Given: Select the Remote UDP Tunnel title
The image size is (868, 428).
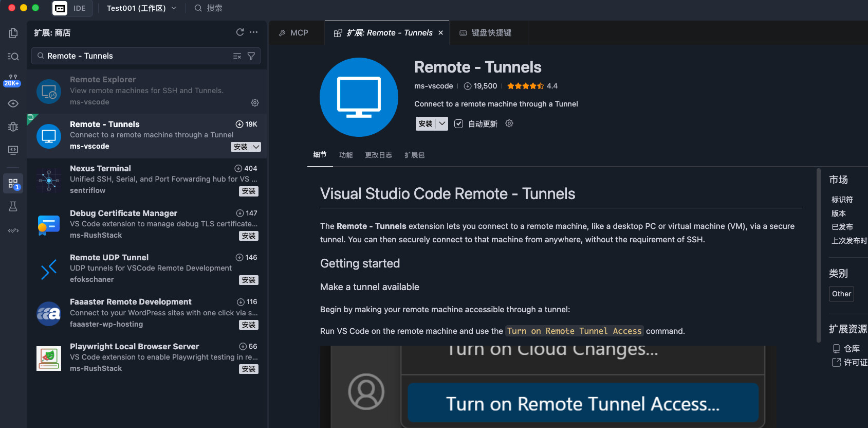Looking at the screenshot, I should [x=109, y=257].
